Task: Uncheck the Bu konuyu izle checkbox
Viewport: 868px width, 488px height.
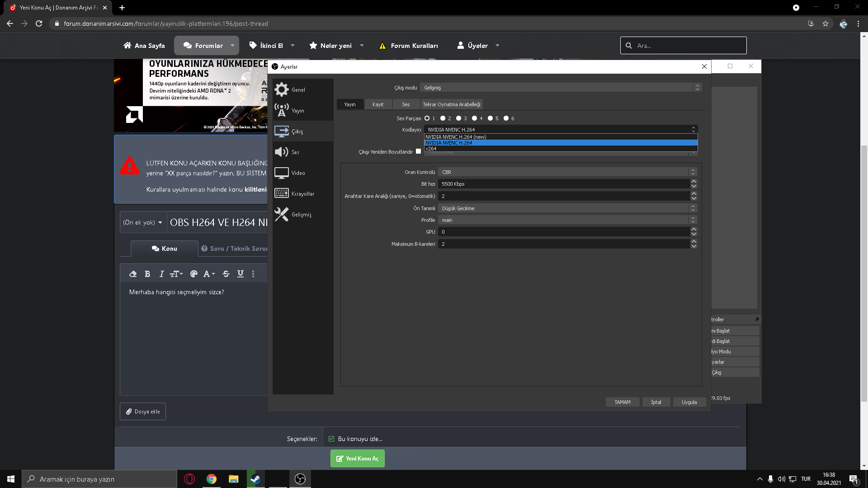Action: pyautogui.click(x=331, y=439)
